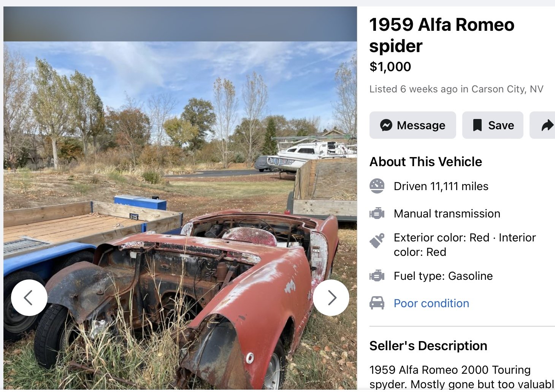Open the Poor condition link
The image size is (555, 392).
[x=431, y=303]
